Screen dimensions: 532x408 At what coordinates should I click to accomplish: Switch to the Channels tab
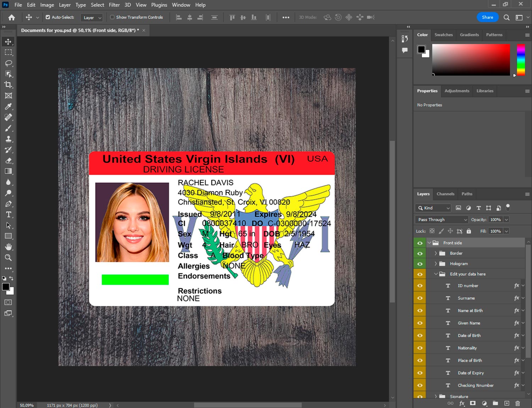point(445,194)
